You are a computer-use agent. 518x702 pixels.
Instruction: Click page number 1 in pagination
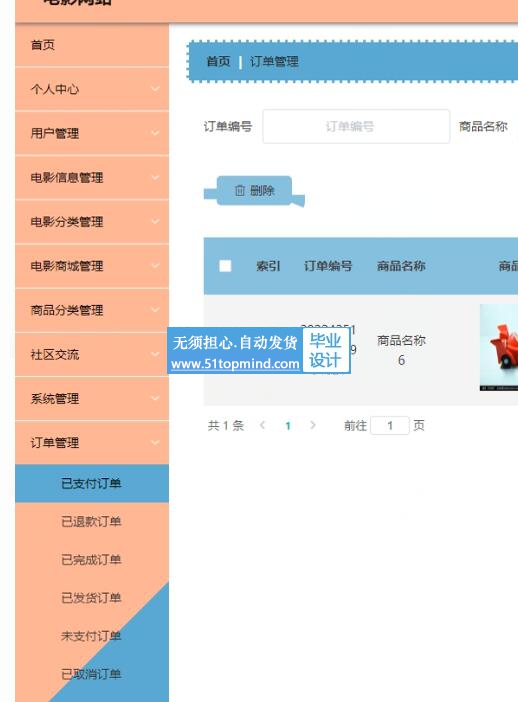point(288,426)
